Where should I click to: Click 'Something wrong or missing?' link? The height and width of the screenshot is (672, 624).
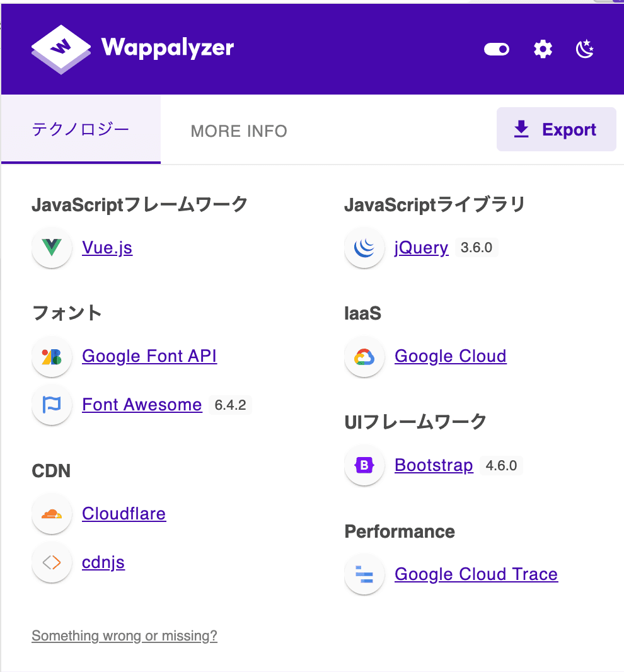(x=124, y=635)
